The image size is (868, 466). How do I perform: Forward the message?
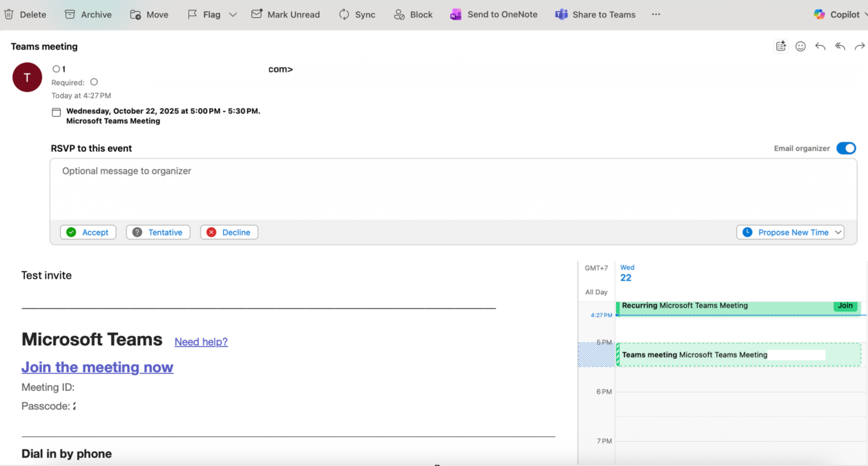click(x=860, y=46)
